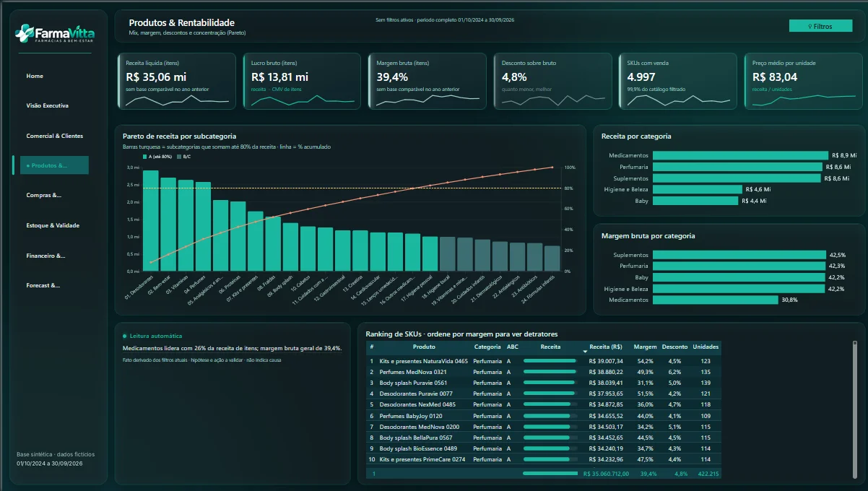Open the Compras & page
The width and height of the screenshot is (868, 491).
44,195
